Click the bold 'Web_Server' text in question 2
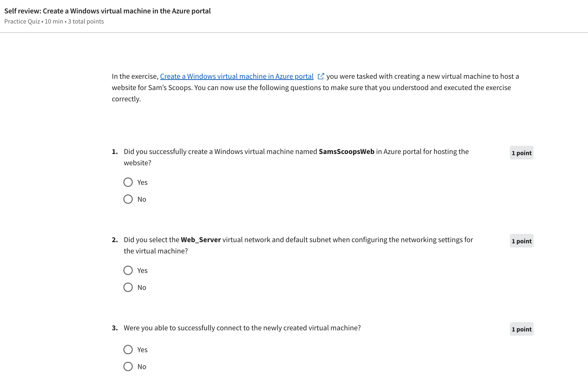The height and width of the screenshot is (386, 588). coord(201,240)
